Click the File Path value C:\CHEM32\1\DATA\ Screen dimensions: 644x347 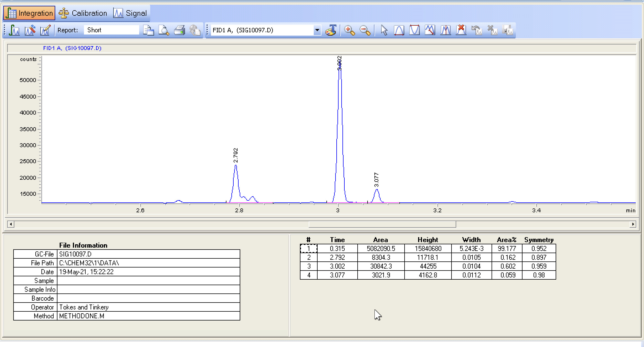pos(149,263)
